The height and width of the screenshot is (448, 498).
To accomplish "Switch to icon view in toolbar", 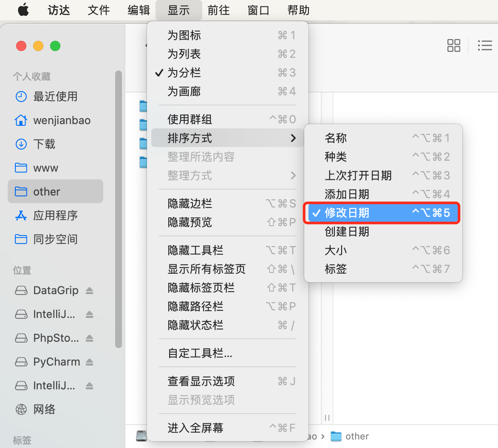I will coord(453,45).
